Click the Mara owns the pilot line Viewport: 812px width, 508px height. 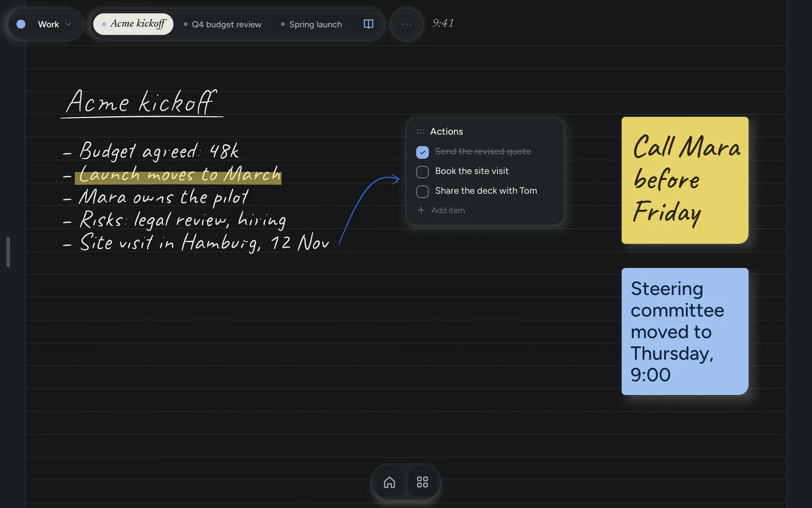156,198
